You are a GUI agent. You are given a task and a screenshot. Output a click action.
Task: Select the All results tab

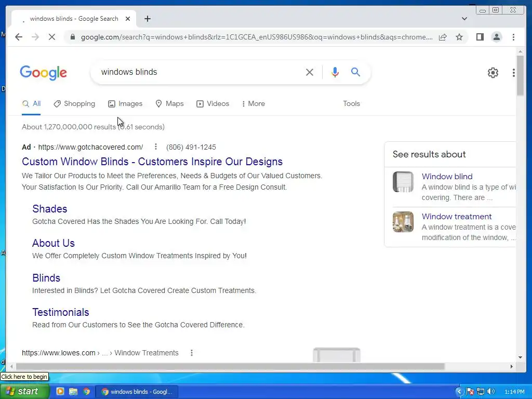pyautogui.click(x=31, y=104)
